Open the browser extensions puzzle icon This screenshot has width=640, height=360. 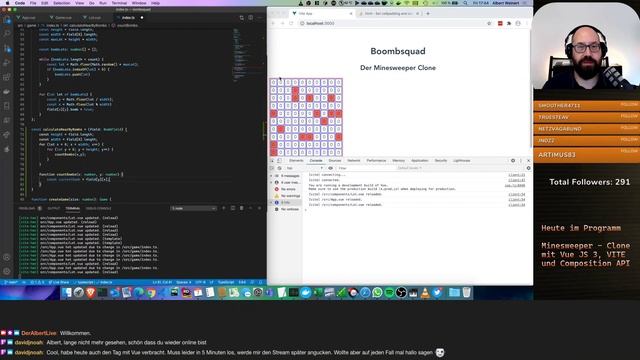tap(509, 23)
